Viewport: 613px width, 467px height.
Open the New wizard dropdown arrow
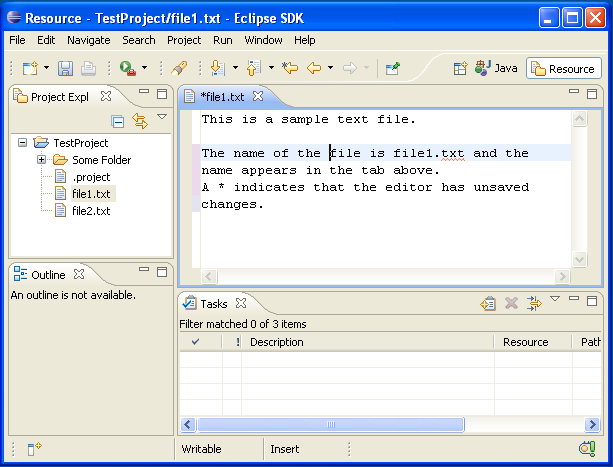point(46,68)
